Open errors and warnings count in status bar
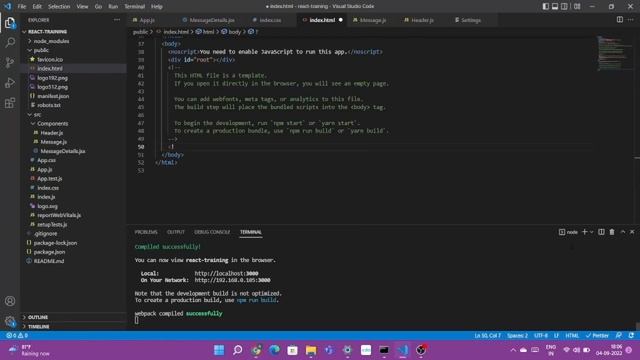 coord(17,336)
